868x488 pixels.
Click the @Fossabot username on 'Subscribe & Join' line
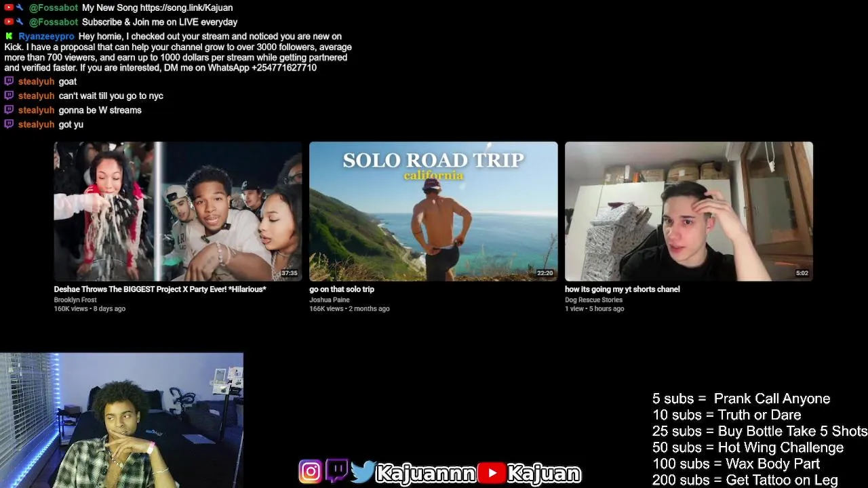54,22
